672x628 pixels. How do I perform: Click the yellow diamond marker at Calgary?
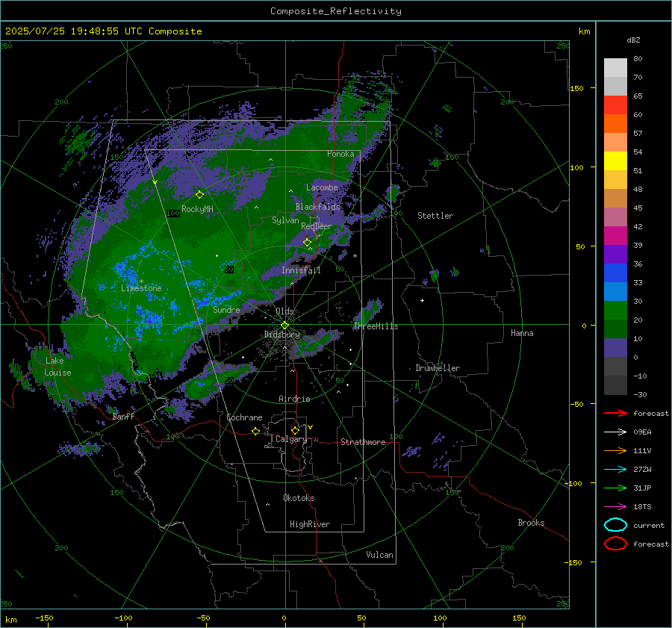pos(295,430)
